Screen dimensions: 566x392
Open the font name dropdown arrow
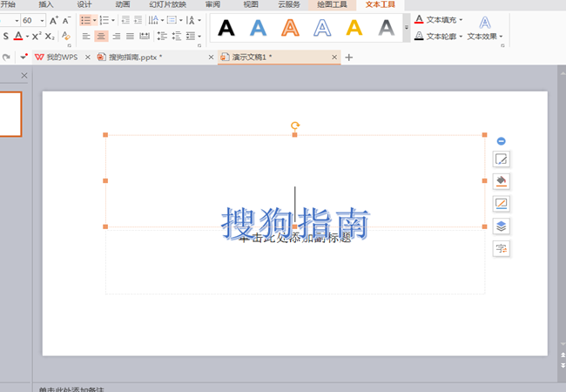17,21
